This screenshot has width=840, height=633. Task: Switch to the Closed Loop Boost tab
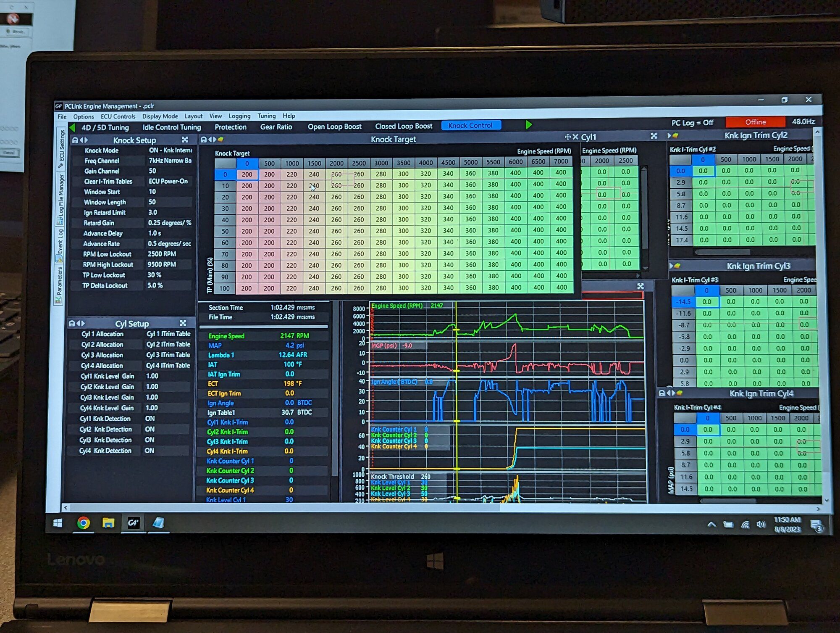[x=404, y=126]
